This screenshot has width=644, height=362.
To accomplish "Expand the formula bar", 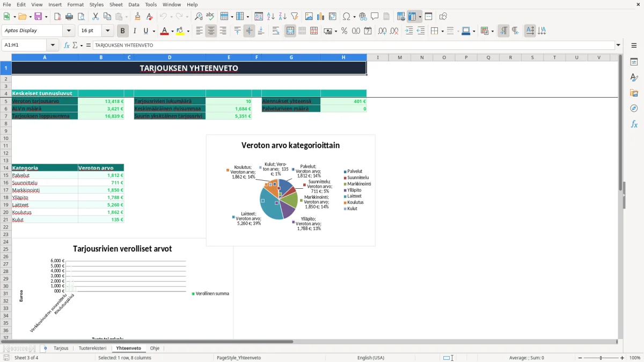I will (618, 45).
